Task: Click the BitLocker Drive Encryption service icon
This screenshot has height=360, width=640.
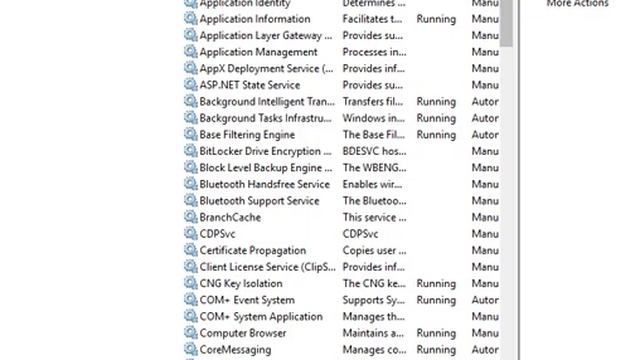Action: coord(191,151)
